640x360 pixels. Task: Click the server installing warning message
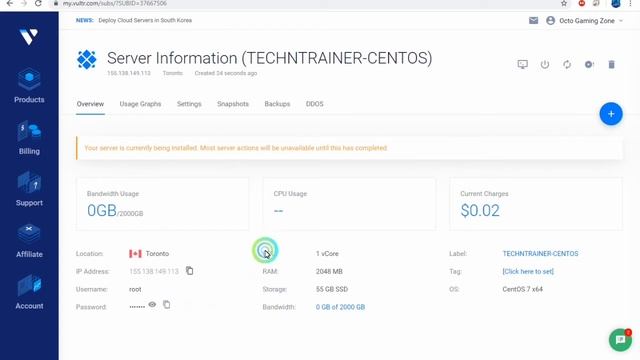coord(236,148)
